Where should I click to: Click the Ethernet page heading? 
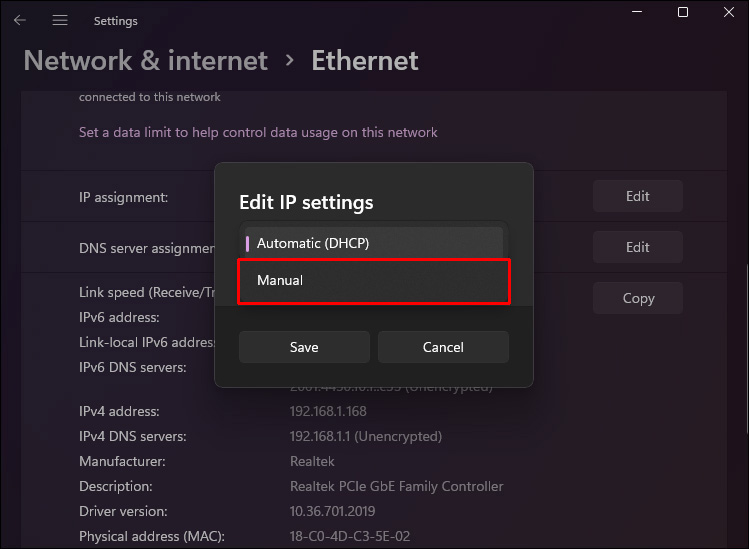(x=365, y=61)
